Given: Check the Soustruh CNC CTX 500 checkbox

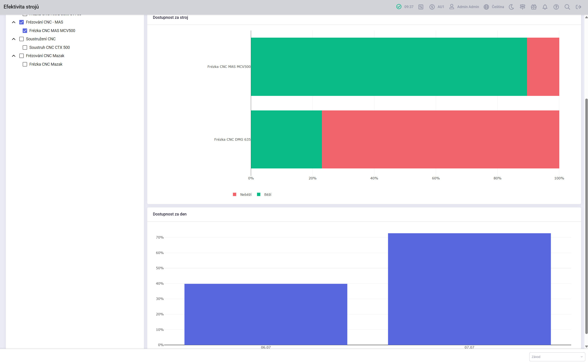Looking at the screenshot, I should point(25,47).
